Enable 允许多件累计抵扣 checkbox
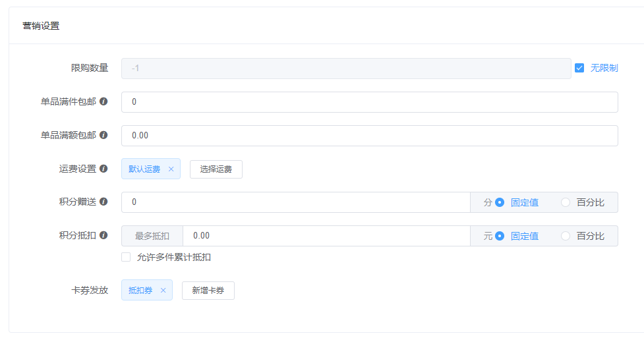 (126, 257)
